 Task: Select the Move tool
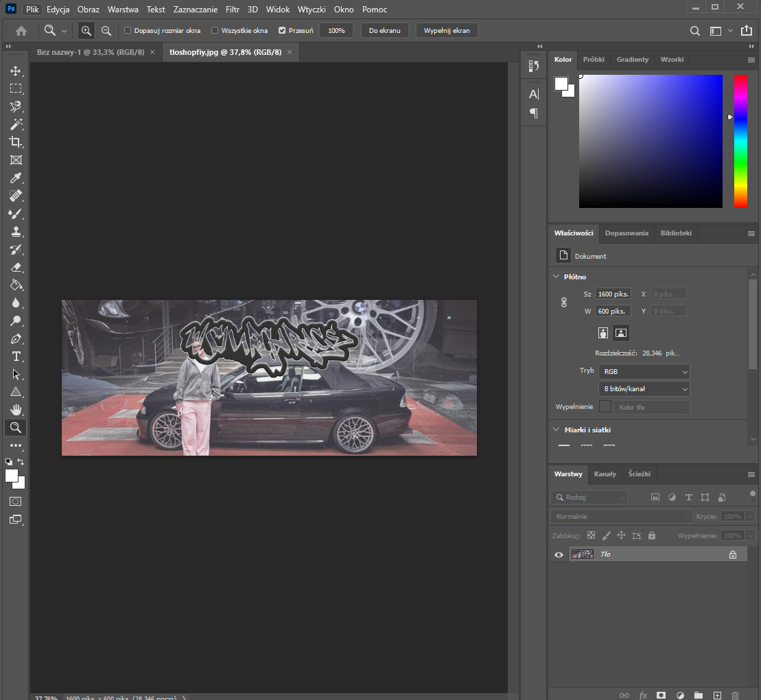point(16,71)
